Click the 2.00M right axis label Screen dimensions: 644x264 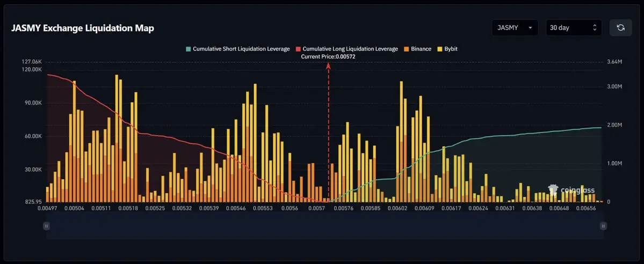point(614,125)
